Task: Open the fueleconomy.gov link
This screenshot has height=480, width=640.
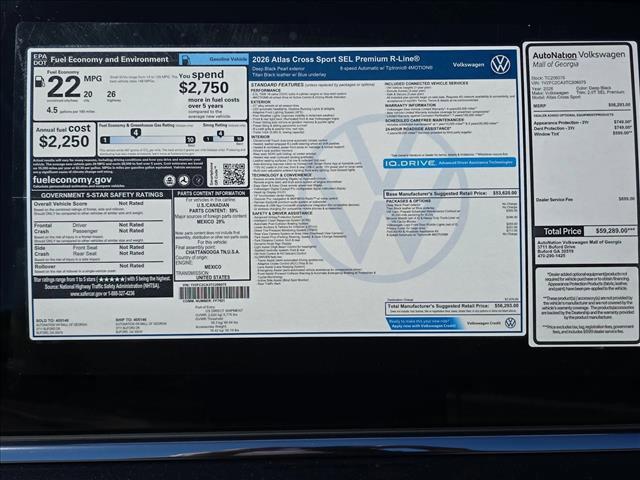Action: coord(72,180)
